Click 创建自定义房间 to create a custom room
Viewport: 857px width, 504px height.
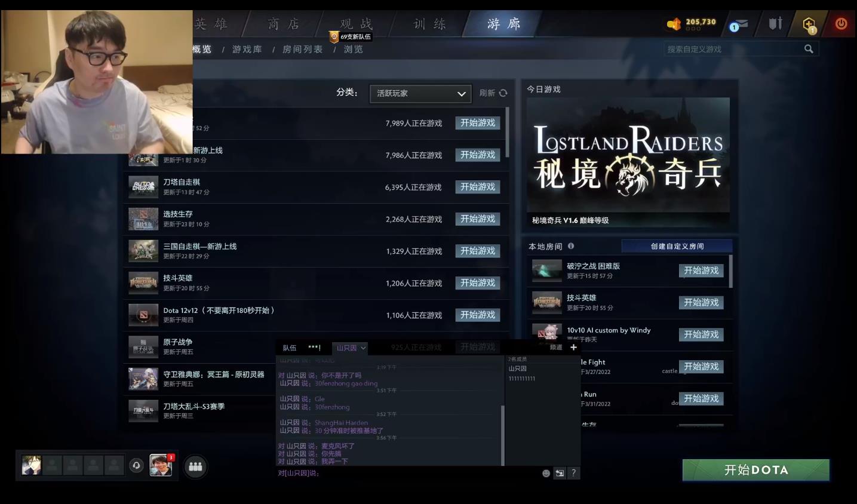click(x=676, y=245)
